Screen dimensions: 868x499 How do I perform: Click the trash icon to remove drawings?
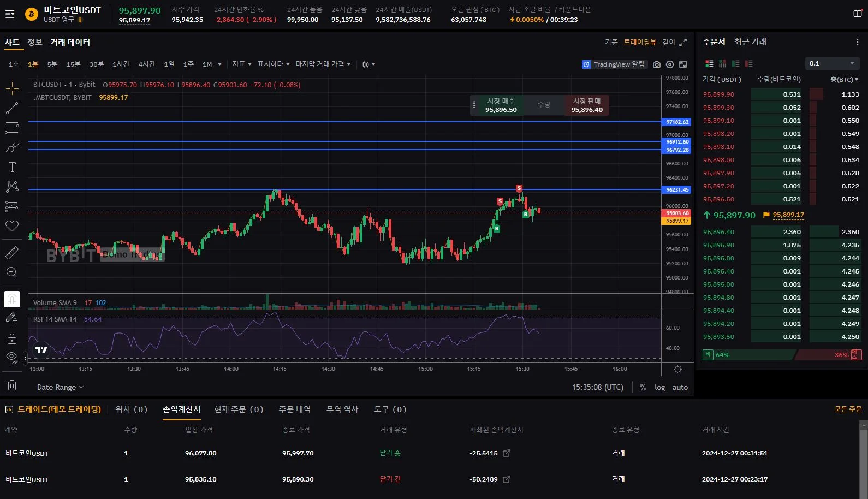[12, 385]
